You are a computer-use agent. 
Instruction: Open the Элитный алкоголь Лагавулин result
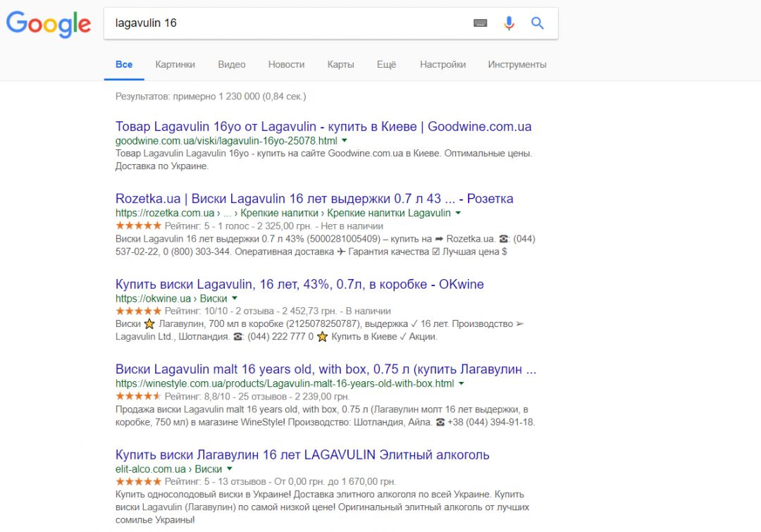[x=302, y=454]
